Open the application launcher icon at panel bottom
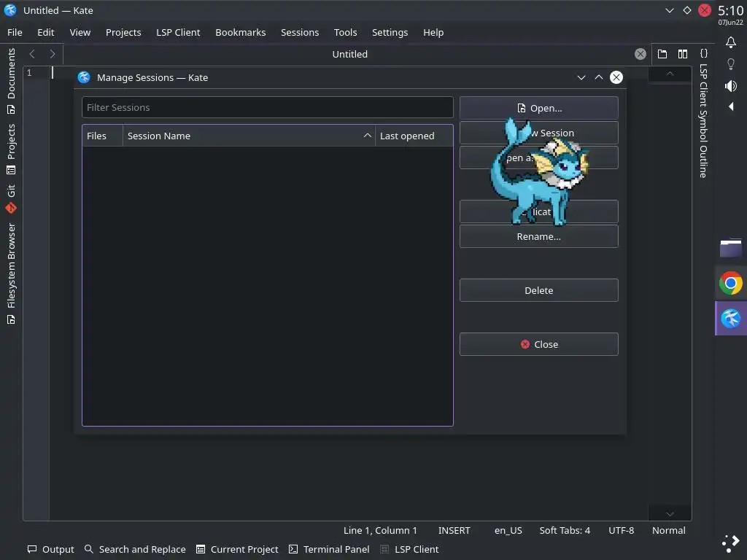The height and width of the screenshot is (560, 747). [731, 543]
